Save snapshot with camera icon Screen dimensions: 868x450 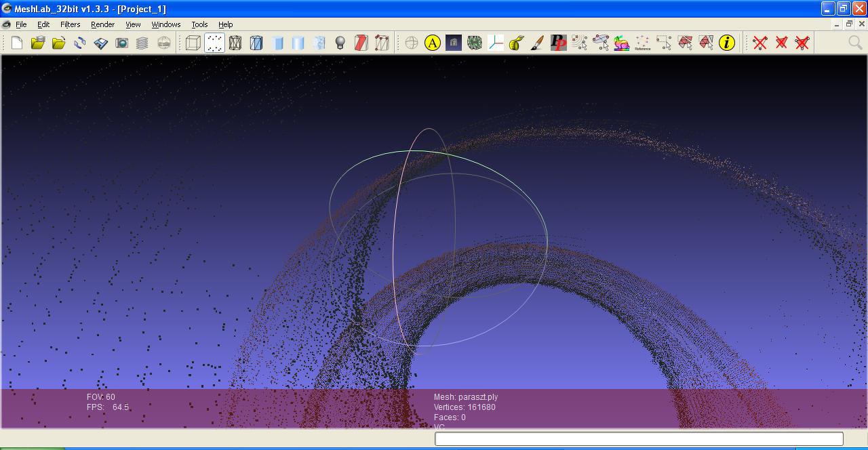coord(122,43)
